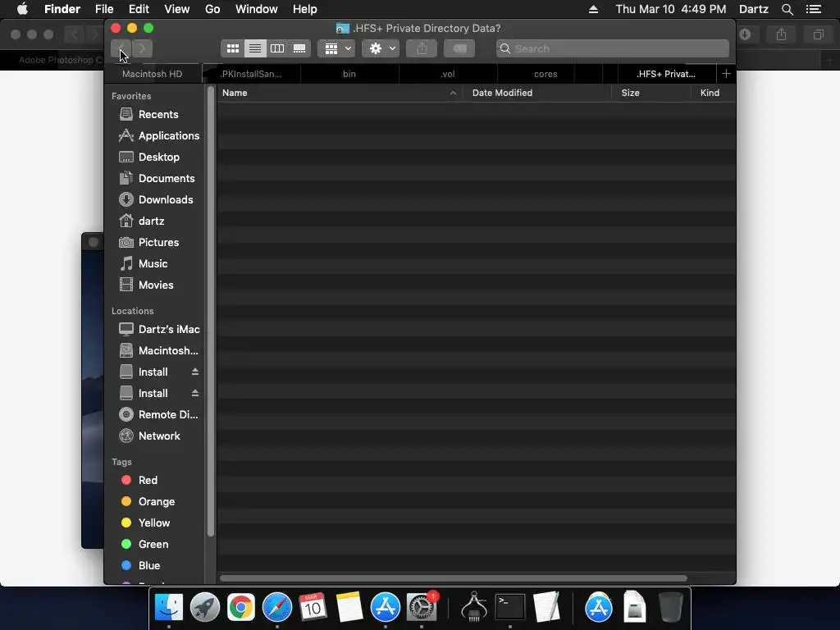
Task: Sort by the Size column
Action: tap(651, 93)
